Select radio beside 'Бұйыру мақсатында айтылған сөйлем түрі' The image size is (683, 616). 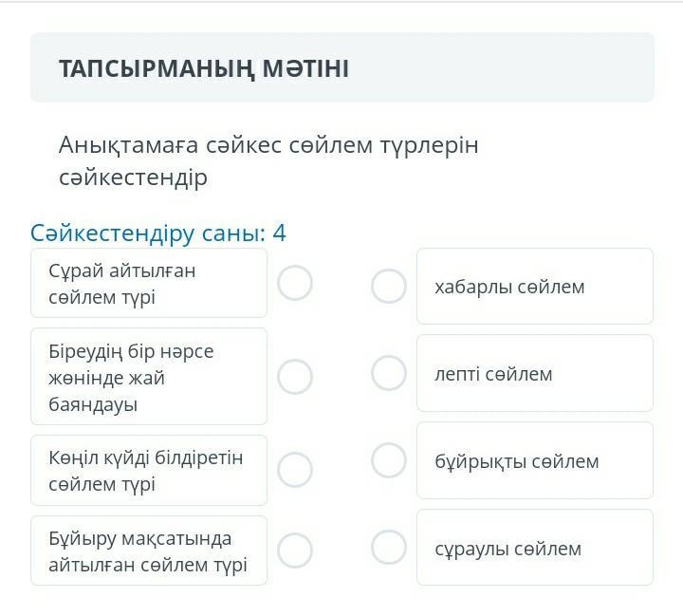click(295, 550)
